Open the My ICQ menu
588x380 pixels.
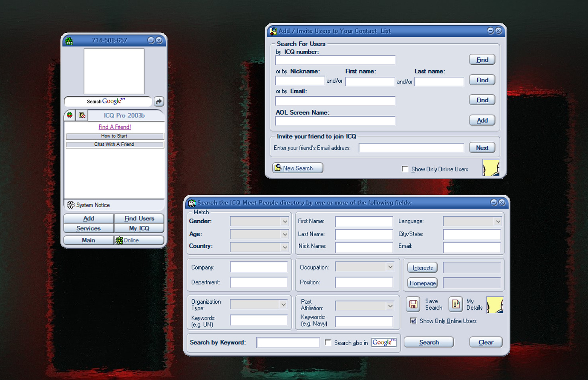click(139, 228)
